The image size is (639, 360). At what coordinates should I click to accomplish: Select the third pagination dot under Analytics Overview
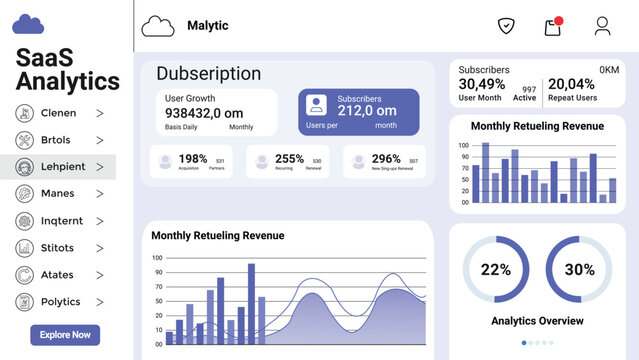coord(538,343)
